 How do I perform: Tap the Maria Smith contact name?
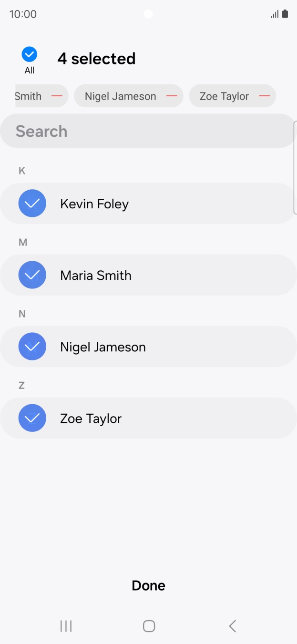(96, 276)
